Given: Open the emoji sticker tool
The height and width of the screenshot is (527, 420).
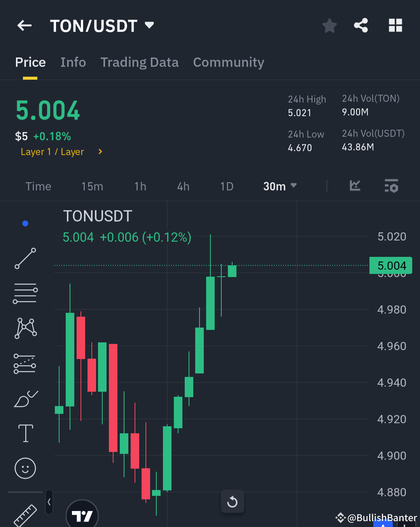Looking at the screenshot, I should tap(25, 468).
